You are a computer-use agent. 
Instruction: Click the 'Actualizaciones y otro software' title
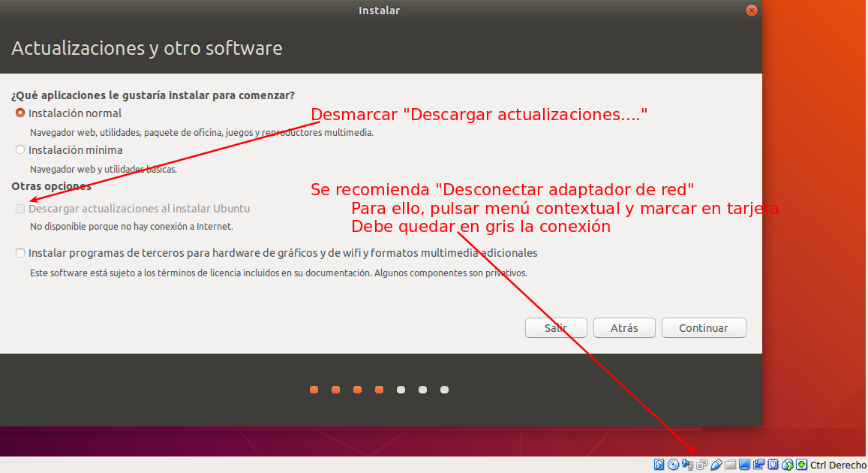pos(147,48)
